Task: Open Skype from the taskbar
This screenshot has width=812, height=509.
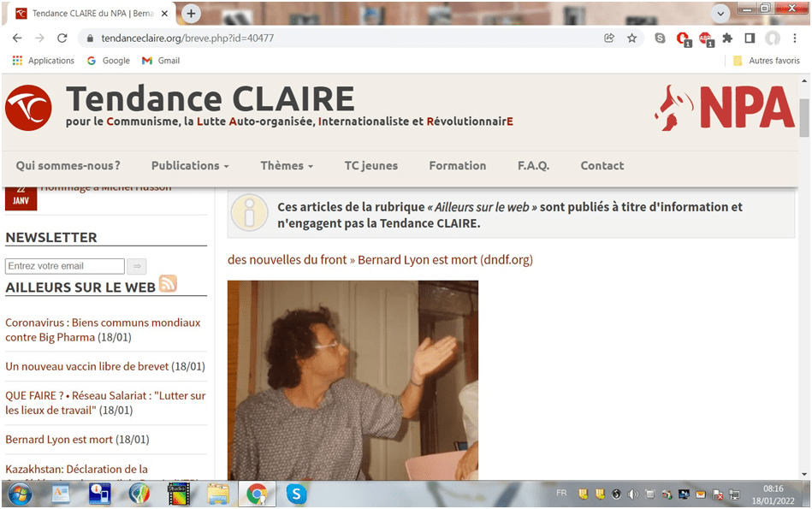Action: [x=296, y=494]
